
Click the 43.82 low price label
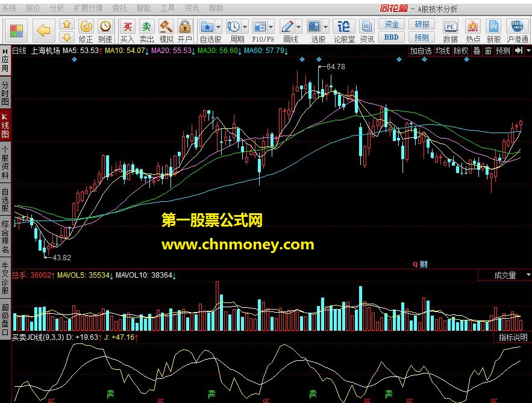point(61,257)
